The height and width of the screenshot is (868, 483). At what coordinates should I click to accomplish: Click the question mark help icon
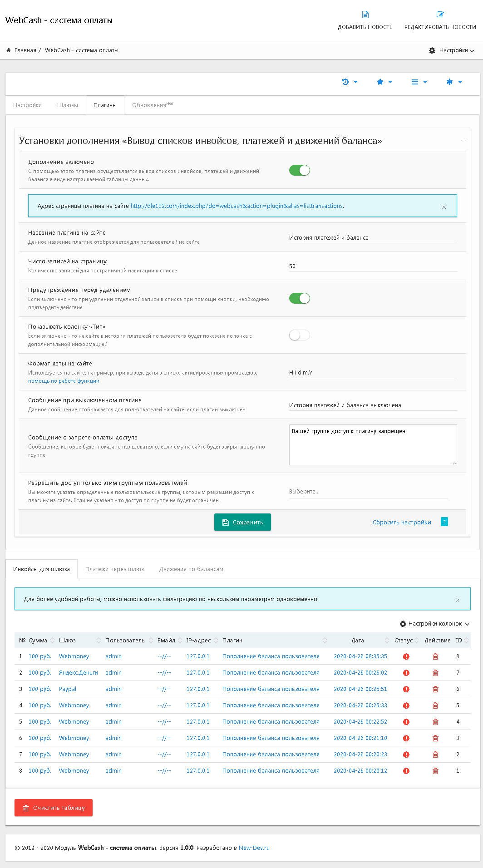(444, 522)
